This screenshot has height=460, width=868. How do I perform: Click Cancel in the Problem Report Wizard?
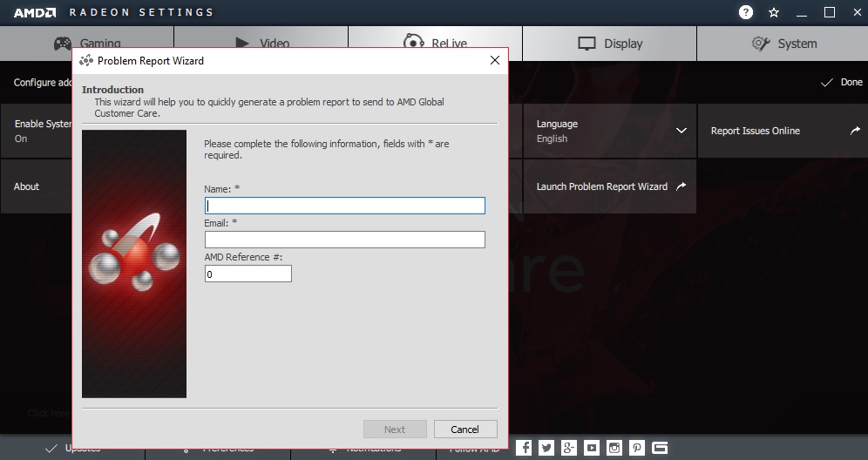click(465, 429)
